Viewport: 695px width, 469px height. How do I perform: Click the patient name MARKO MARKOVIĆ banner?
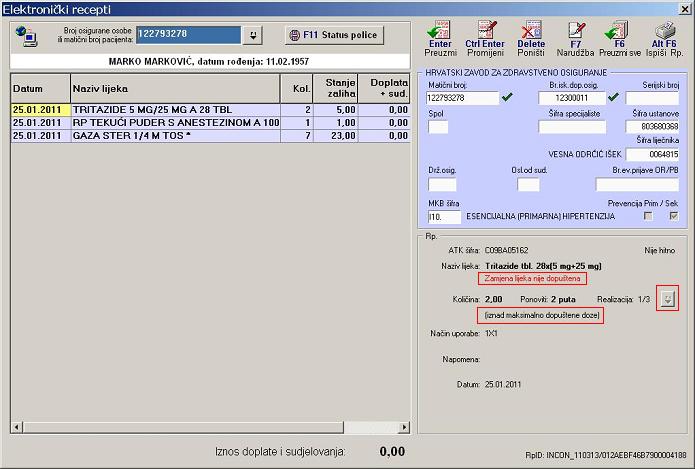(209, 61)
